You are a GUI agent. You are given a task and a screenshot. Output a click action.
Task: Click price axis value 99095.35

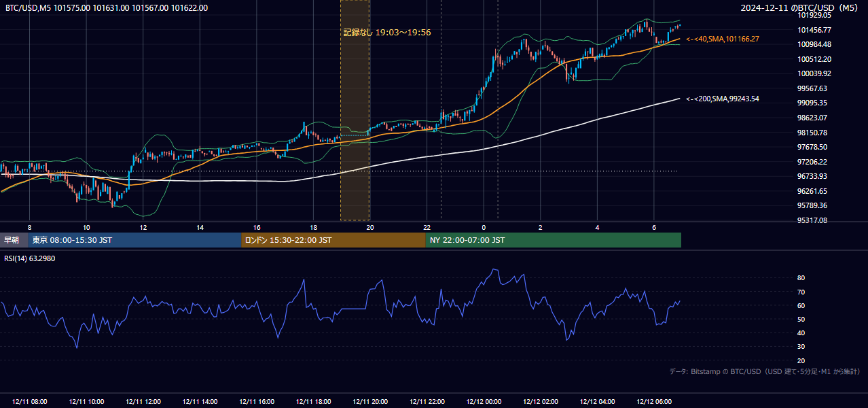[812, 103]
